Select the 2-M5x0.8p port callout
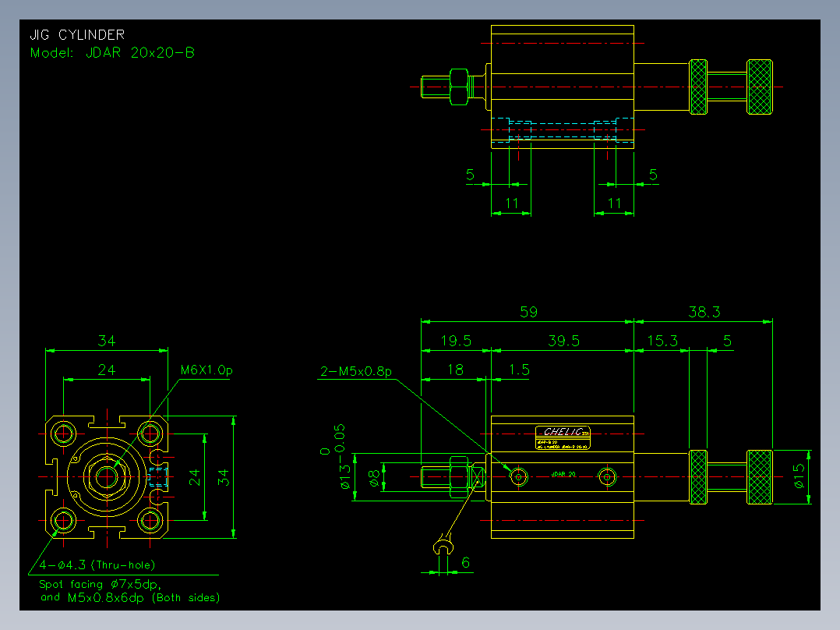 click(x=355, y=371)
